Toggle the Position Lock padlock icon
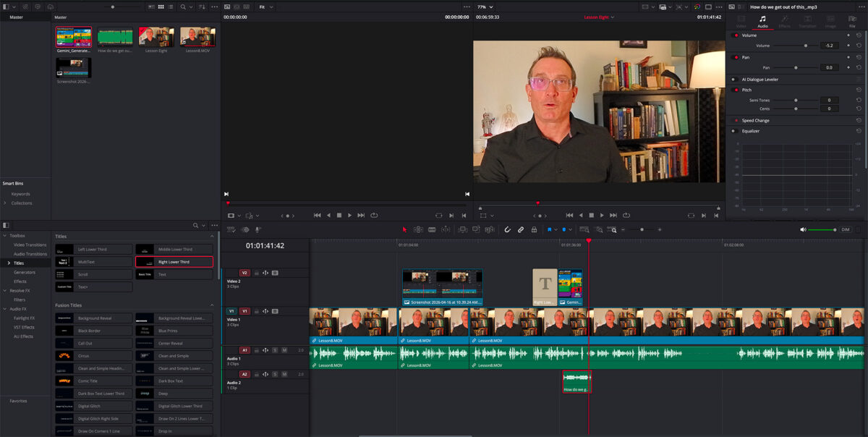This screenshot has height=437, width=868. pyautogui.click(x=534, y=229)
